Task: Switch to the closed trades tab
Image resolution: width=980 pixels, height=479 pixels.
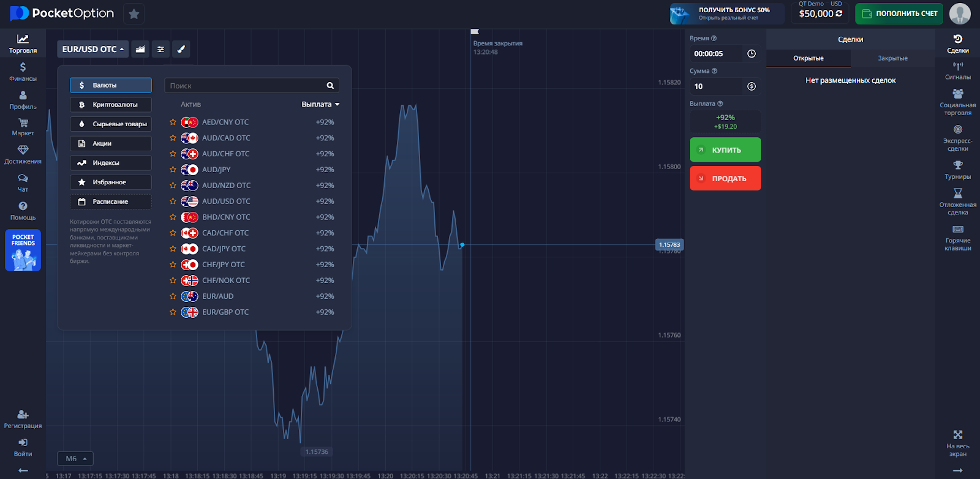Action: click(x=892, y=58)
